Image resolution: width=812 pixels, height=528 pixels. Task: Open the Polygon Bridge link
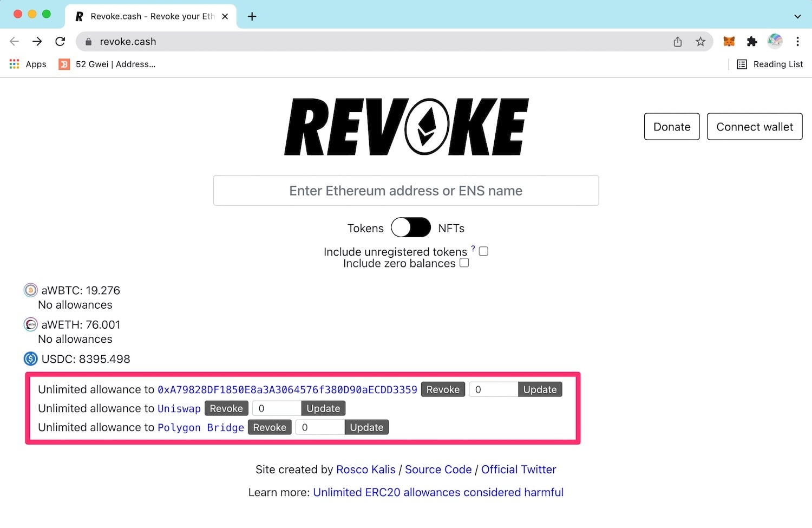[x=201, y=427]
